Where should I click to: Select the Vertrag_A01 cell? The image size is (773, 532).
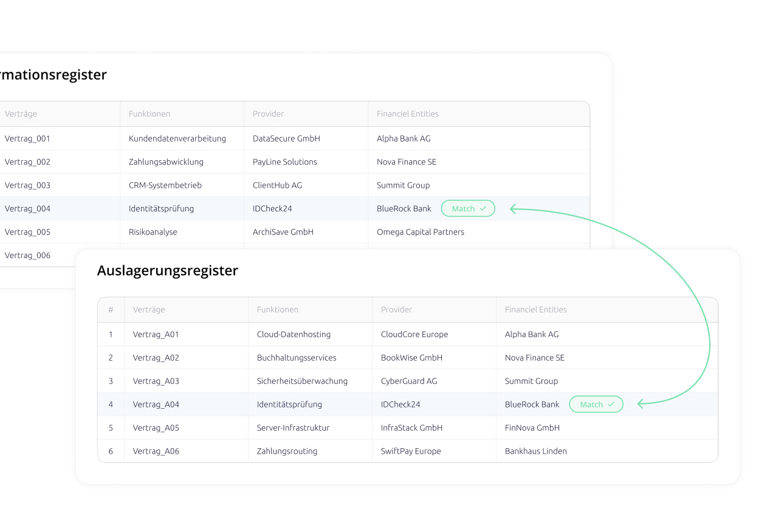click(x=156, y=335)
